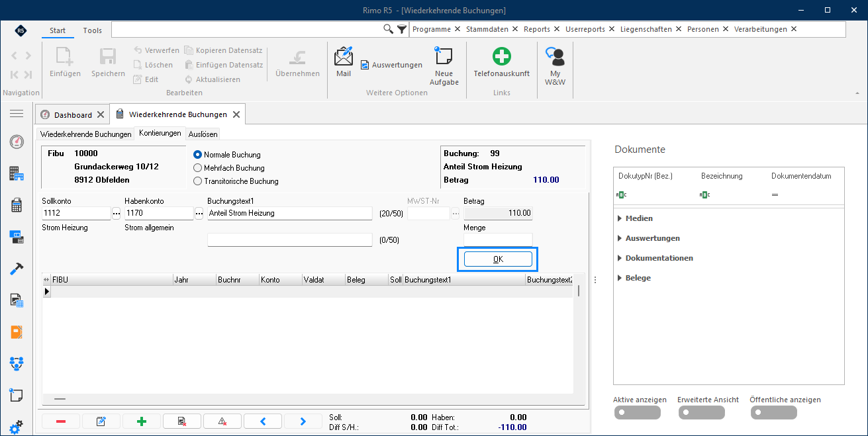Go to next record with right arrow
Viewport: 868px width, 436px height.
(x=303, y=421)
